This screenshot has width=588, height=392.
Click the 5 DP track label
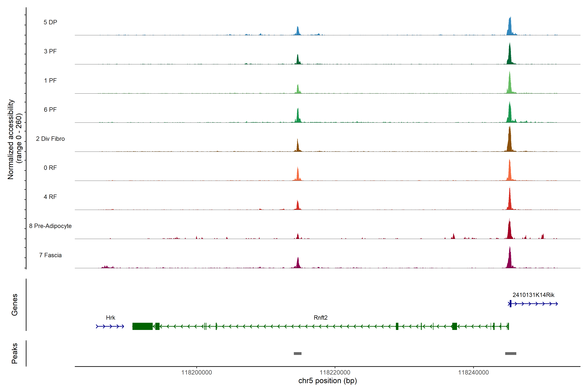(50, 22)
